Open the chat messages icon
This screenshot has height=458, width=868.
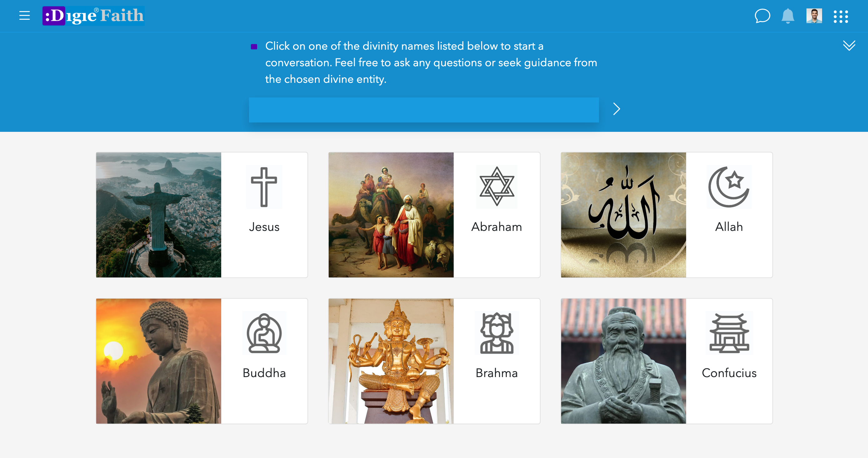(x=762, y=16)
